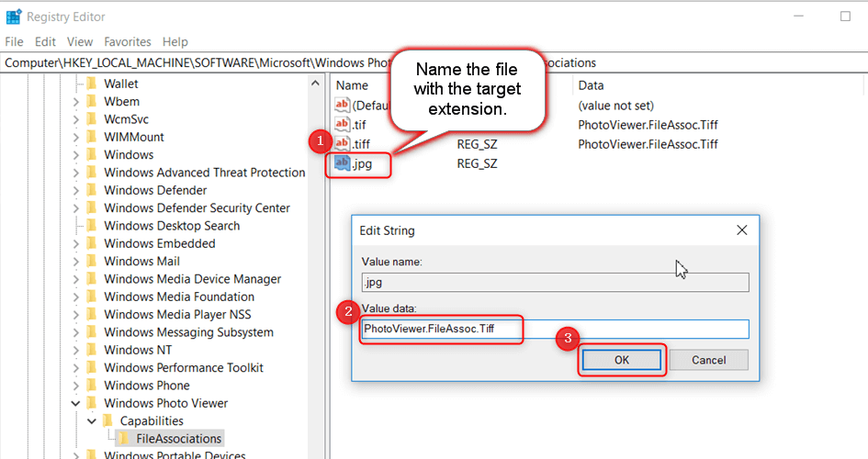Screen dimensions: 868x459
Task: Select the Windows Phone folder icon
Action: click(x=92, y=385)
